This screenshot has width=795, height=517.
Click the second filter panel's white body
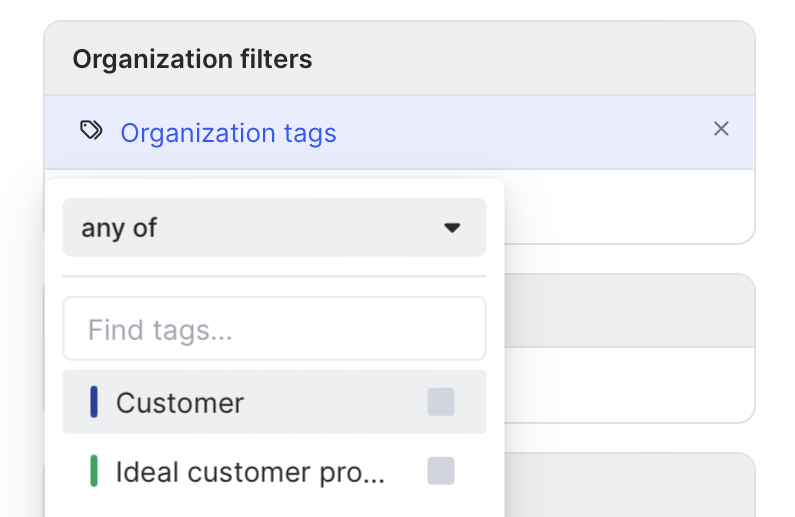(628, 384)
